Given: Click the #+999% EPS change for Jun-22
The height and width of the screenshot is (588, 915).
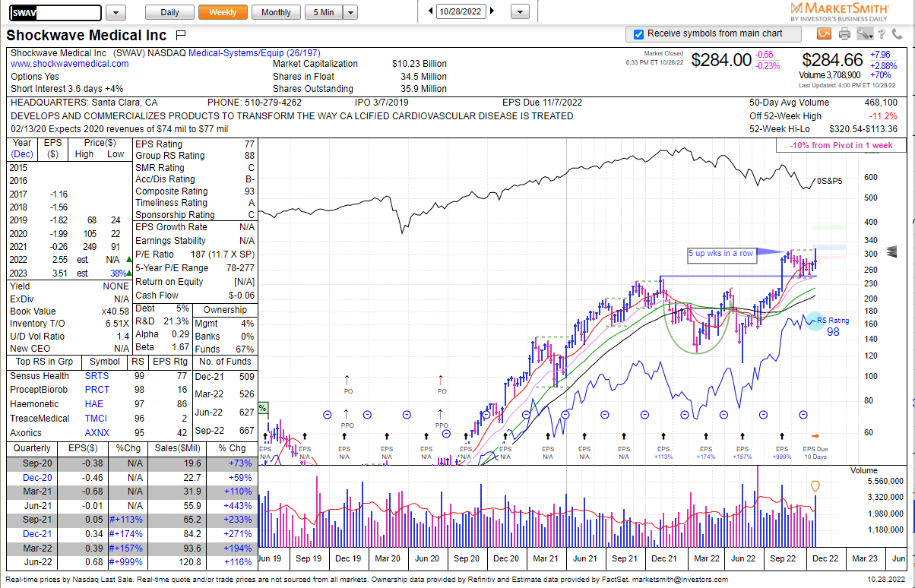Looking at the screenshot, I should click(x=125, y=562).
